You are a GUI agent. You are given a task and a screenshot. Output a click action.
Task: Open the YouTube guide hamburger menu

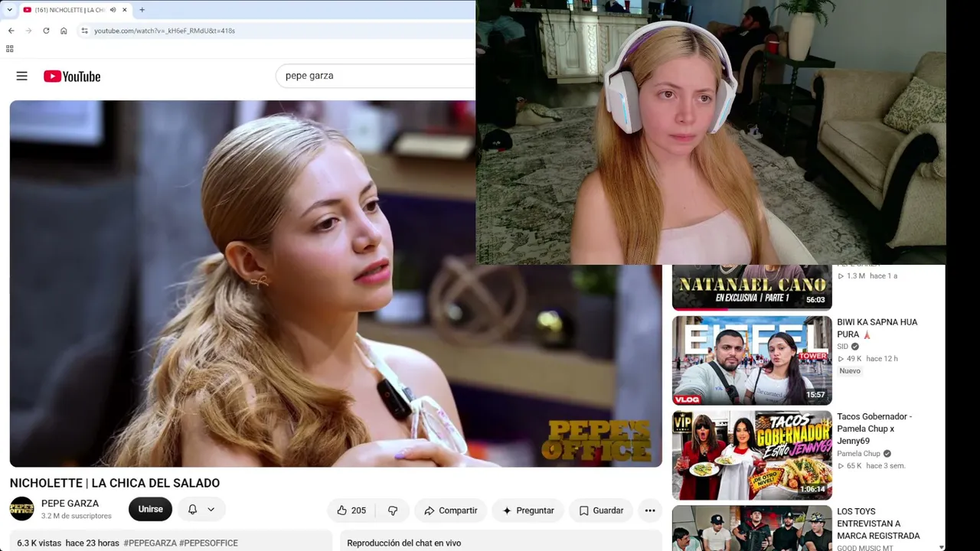pos(21,76)
